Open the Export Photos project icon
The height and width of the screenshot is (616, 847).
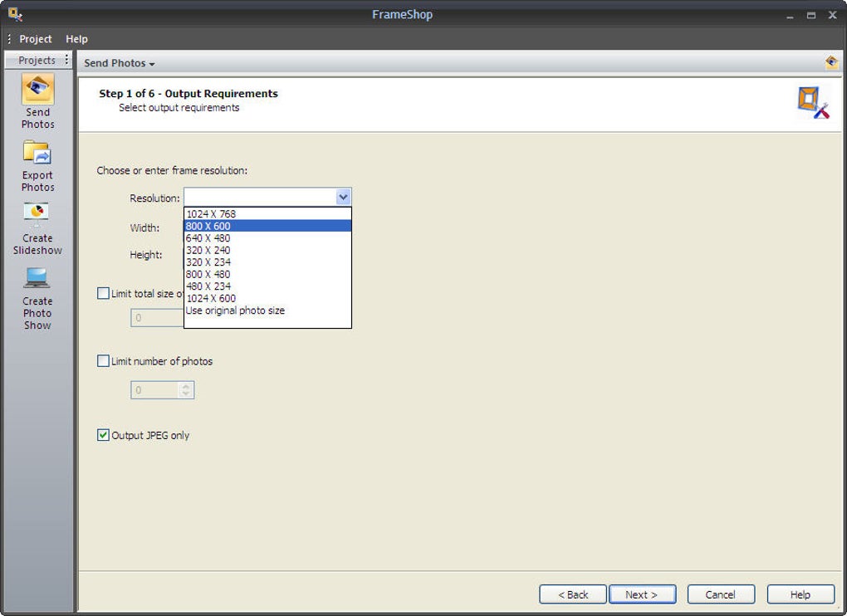coord(37,166)
